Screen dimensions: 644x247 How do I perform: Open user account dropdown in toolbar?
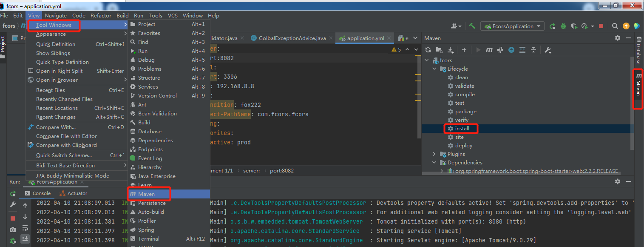tap(457, 26)
